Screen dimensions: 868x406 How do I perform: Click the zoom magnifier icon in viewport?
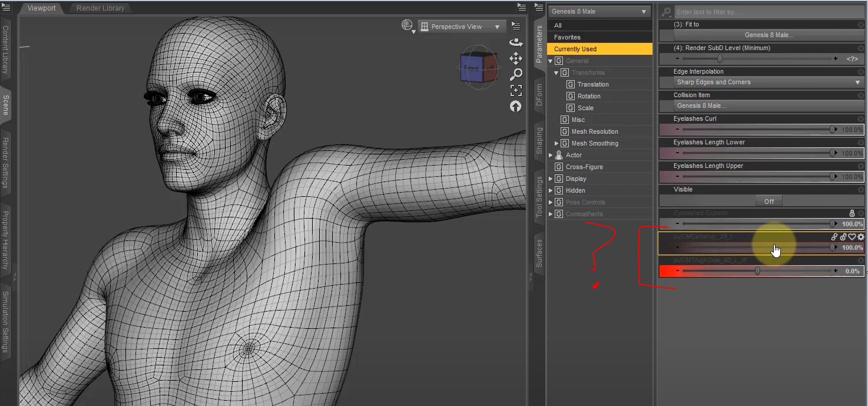tap(516, 74)
